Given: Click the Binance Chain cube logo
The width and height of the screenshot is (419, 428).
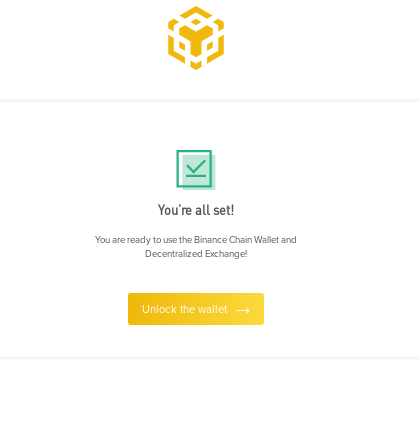Looking at the screenshot, I should [x=196, y=38].
